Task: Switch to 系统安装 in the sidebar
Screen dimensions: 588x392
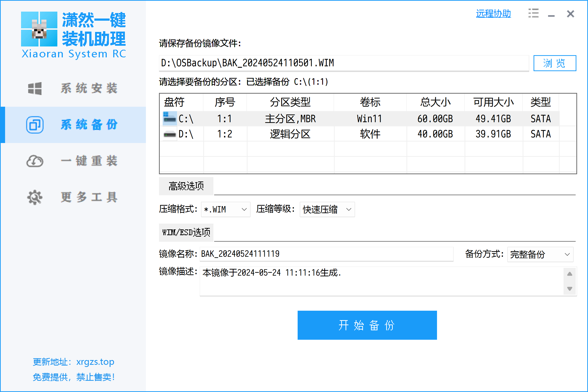Action: pyautogui.click(x=89, y=89)
